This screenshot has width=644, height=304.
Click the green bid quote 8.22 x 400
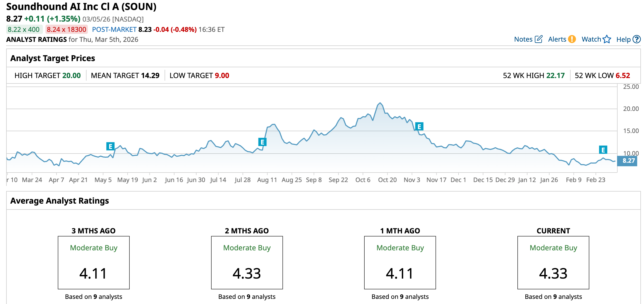click(x=24, y=30)
